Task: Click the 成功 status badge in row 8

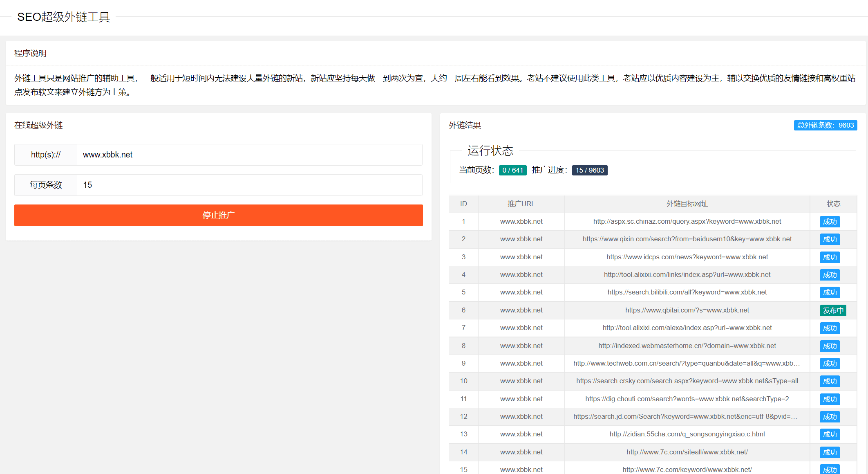Action: [x=830, y=346]
